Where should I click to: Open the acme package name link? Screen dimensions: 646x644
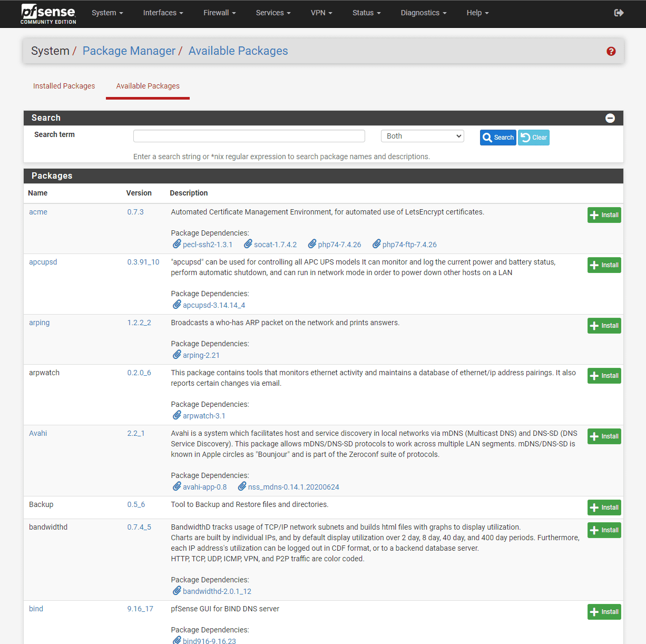point(38,212)
